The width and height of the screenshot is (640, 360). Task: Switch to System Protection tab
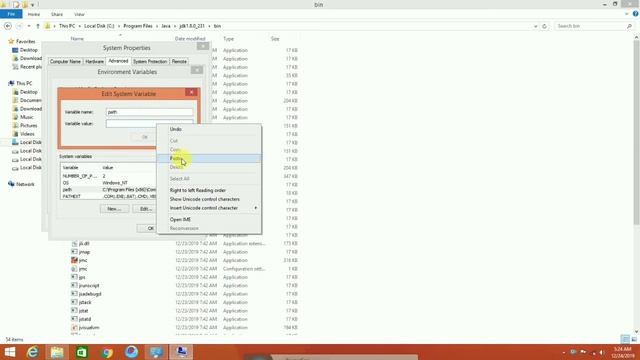(150, 62)
